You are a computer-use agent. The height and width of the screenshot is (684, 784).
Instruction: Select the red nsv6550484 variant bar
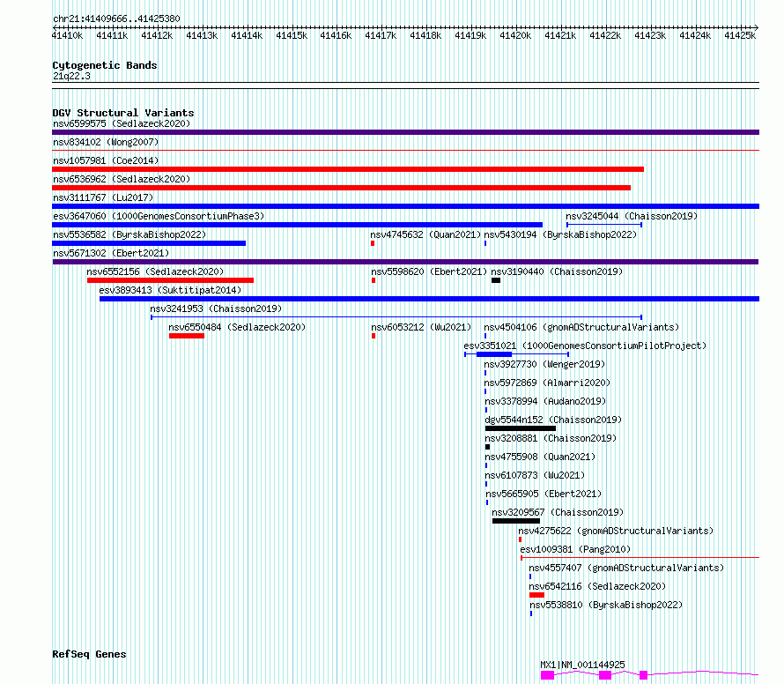click(x=187, y=336)
